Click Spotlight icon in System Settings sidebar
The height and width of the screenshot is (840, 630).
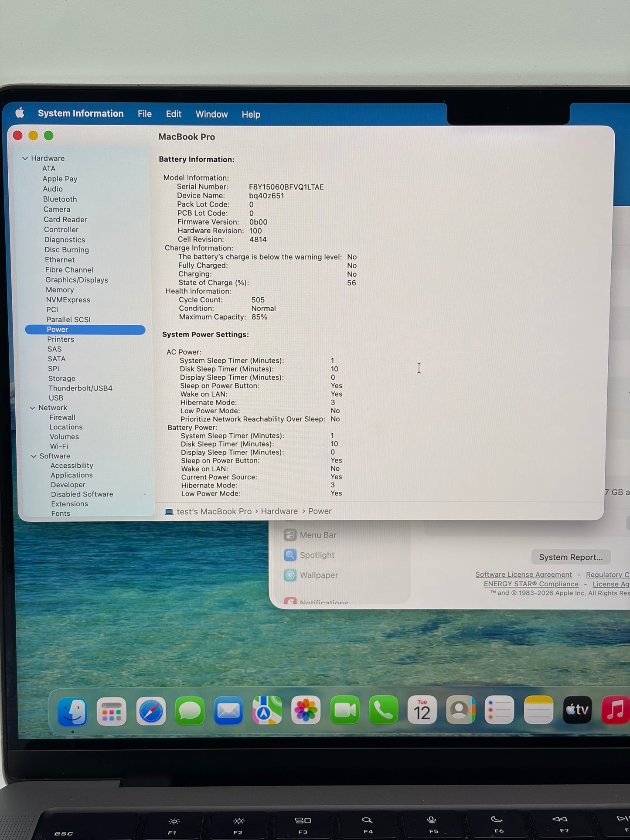290,555
